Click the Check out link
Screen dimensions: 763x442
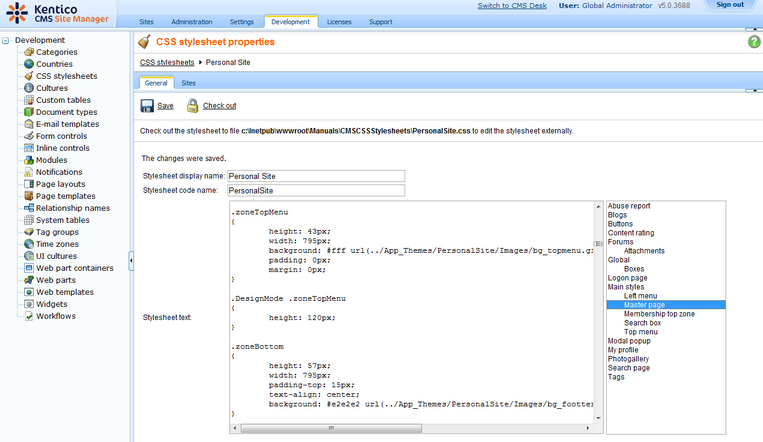click(219, 106)
